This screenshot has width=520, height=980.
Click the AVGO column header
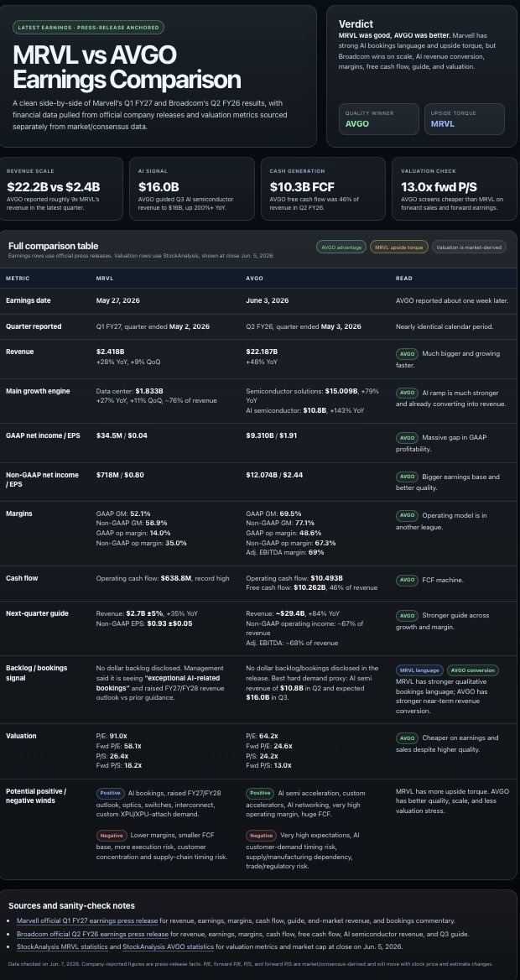pos(254,278)
